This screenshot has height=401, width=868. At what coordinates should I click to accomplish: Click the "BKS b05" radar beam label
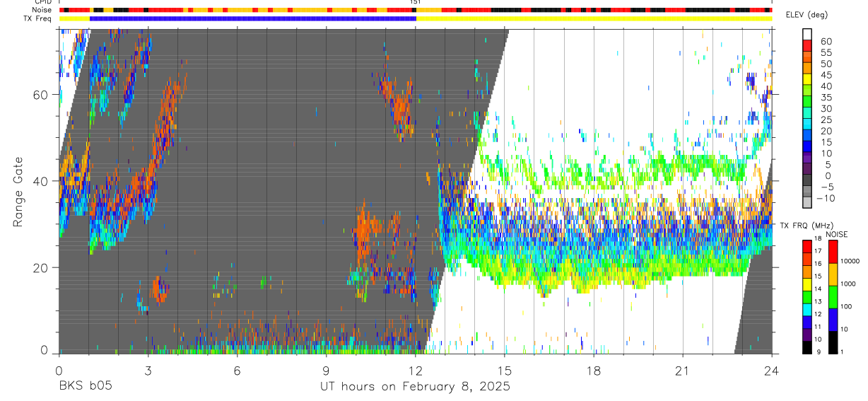(85, 387)
